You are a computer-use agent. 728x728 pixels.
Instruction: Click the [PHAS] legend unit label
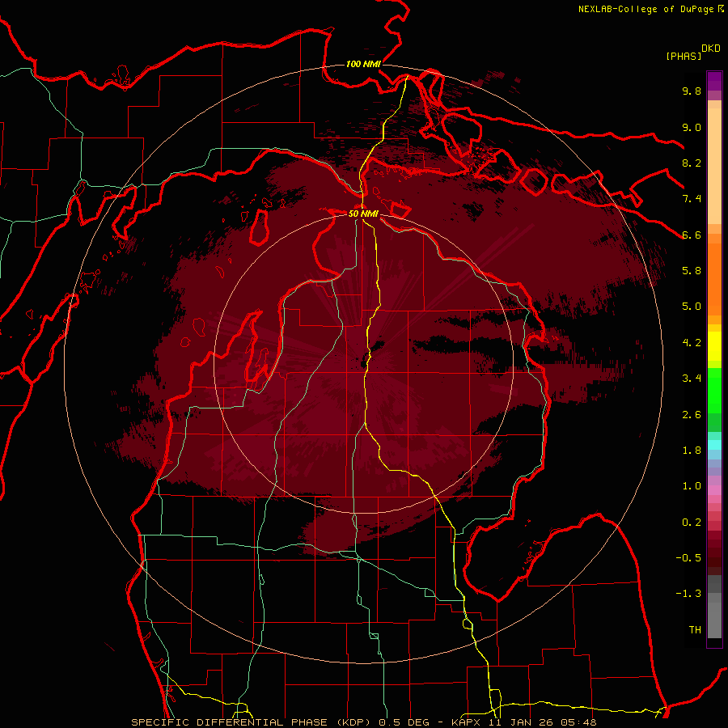click(684, 56)
